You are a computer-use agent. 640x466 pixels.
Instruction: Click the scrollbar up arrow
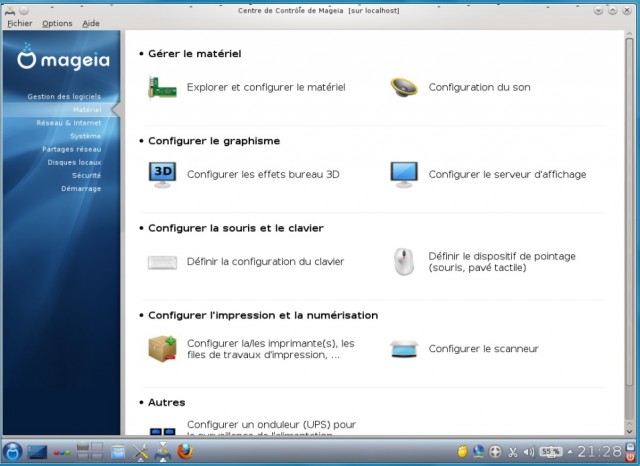[629, 34]
